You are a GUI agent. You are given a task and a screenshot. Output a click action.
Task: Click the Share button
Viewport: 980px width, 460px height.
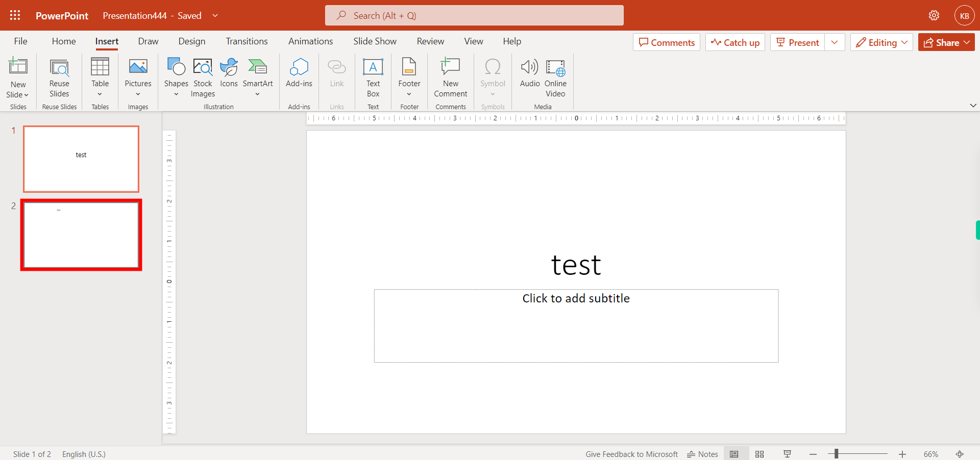(x=946, y=42)
